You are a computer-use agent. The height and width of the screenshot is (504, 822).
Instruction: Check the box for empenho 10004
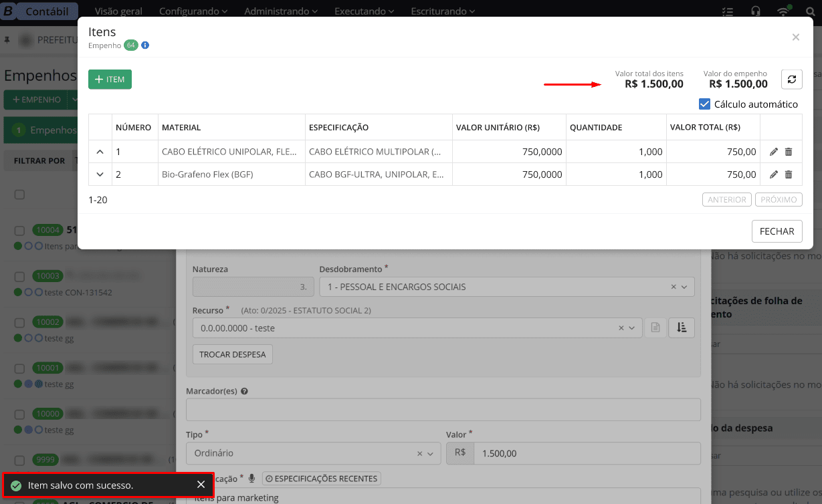click(x=19, y=230)
